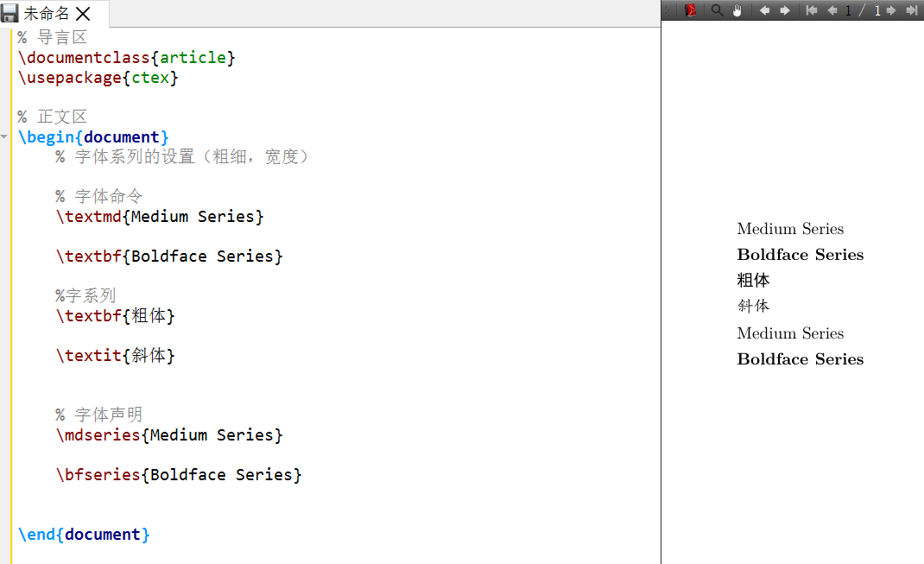
Task: Jump to the first page of the PDF
Action: click(x=811, y=10)
